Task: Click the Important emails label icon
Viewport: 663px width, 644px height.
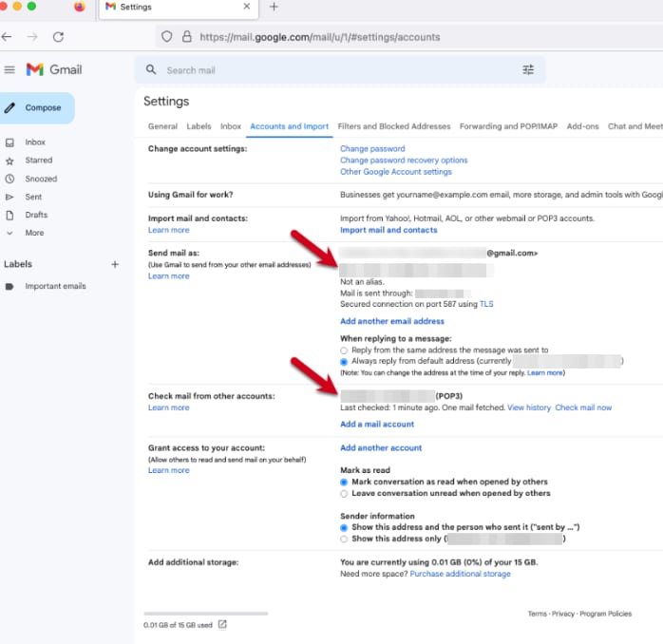Action: [x=9, y=286]
